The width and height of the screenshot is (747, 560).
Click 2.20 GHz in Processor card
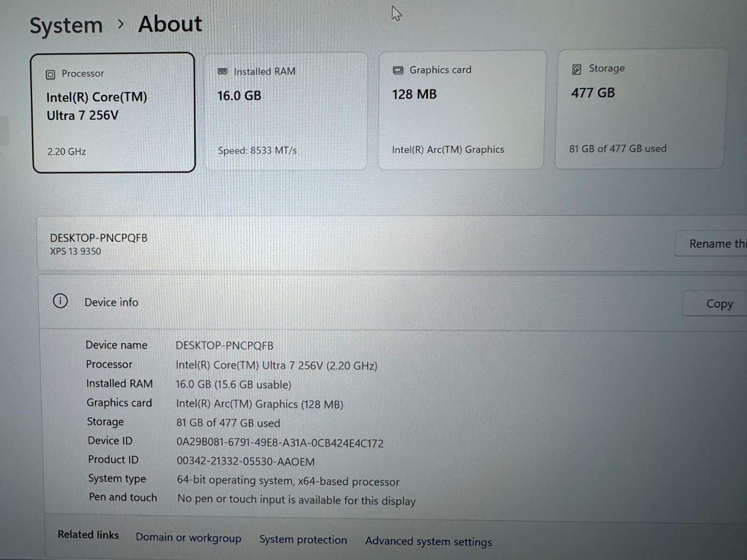coord(67,152)
